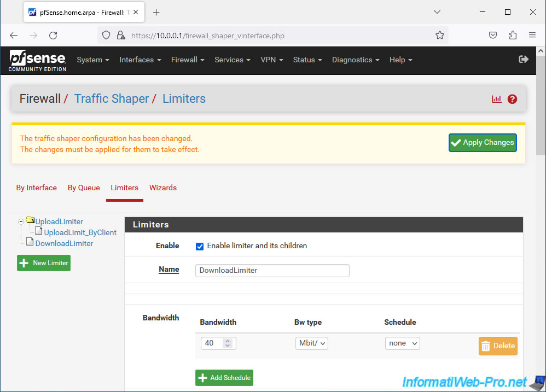Open the VPN menu
Viewport: 546px width, 392px height.
[271, 60]
